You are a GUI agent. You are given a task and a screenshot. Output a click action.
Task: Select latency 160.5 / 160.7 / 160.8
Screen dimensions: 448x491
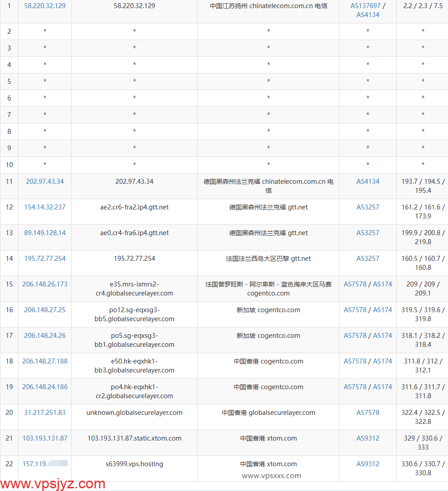(423, 263)
